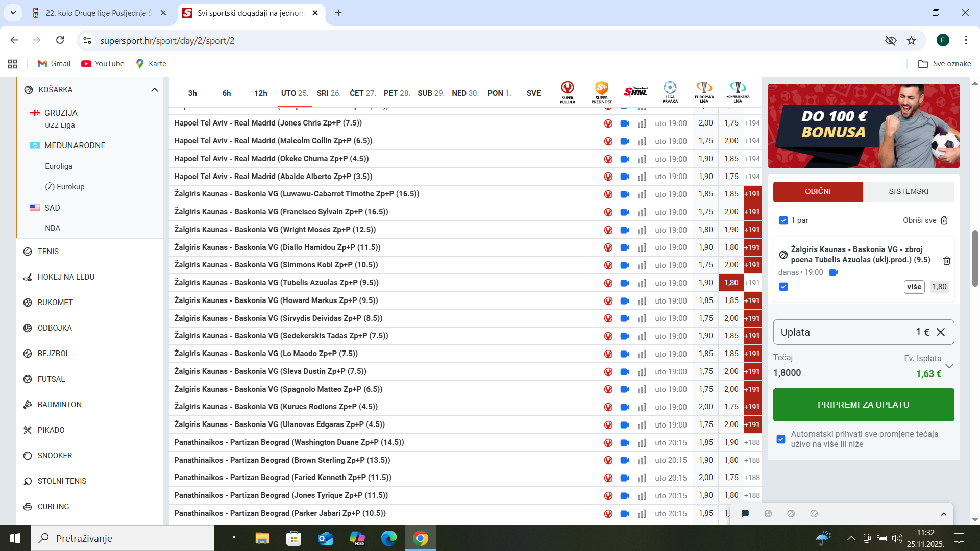The height and width of the screenshot is (551, 980).
Task: Delete the Žalgiris Kaunas bet with trash icon
Action: point(946,261)
